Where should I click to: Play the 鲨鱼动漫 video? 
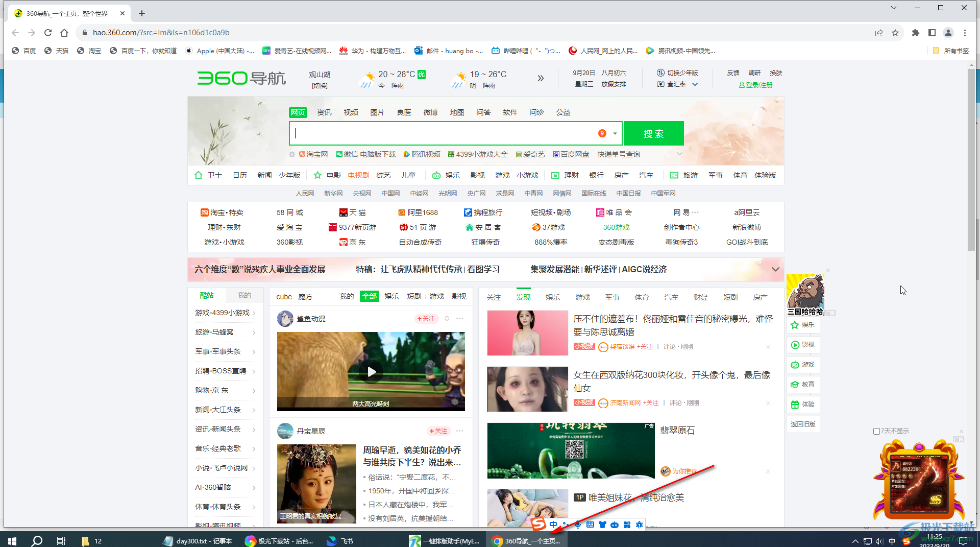(x=372, y=372)
